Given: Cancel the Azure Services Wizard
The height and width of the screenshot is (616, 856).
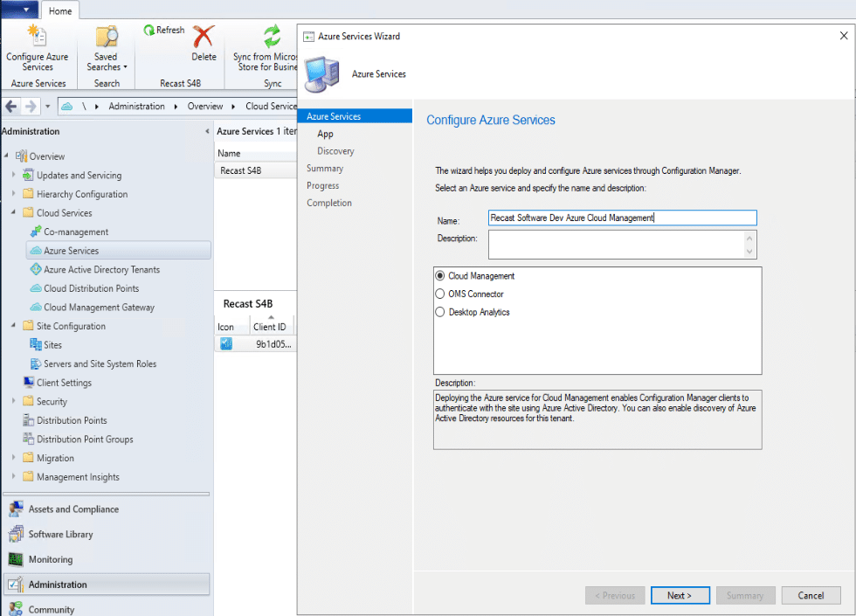Looking at the screenshot, I should [811, 596].
